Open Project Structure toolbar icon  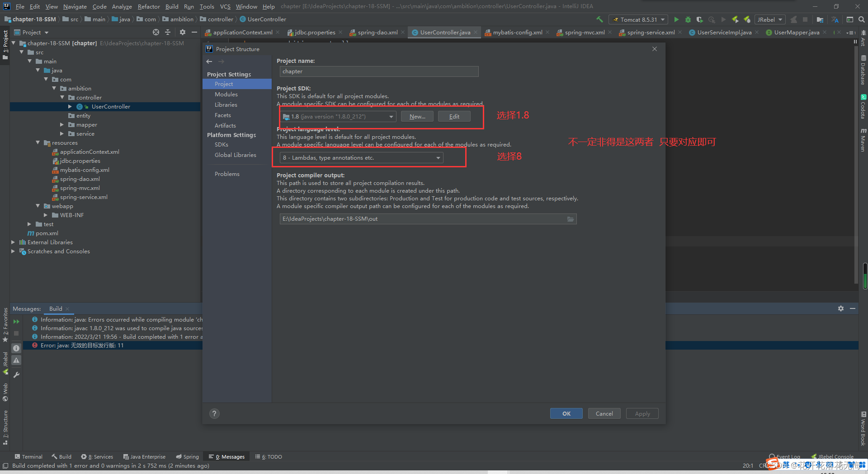point(820,19)
